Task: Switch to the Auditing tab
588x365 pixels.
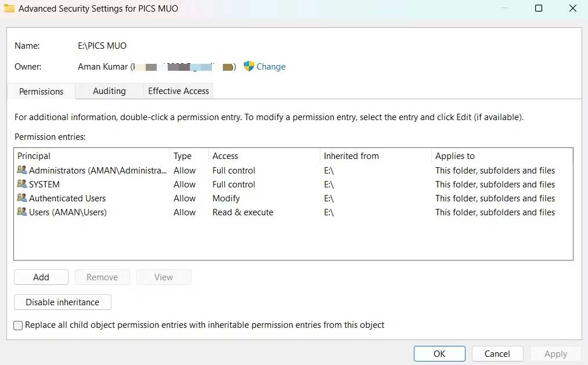Action: pos(109,91)
